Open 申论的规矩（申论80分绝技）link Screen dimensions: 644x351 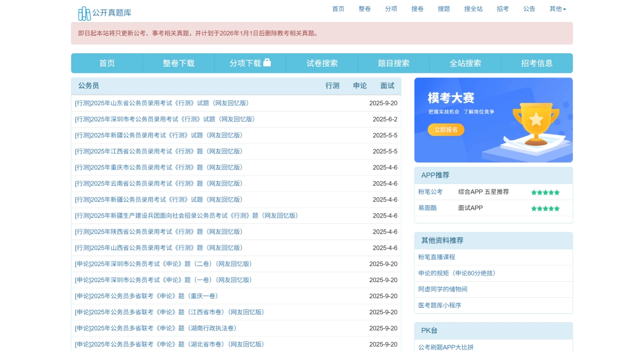pyautogui.click(x=458, y=273)
